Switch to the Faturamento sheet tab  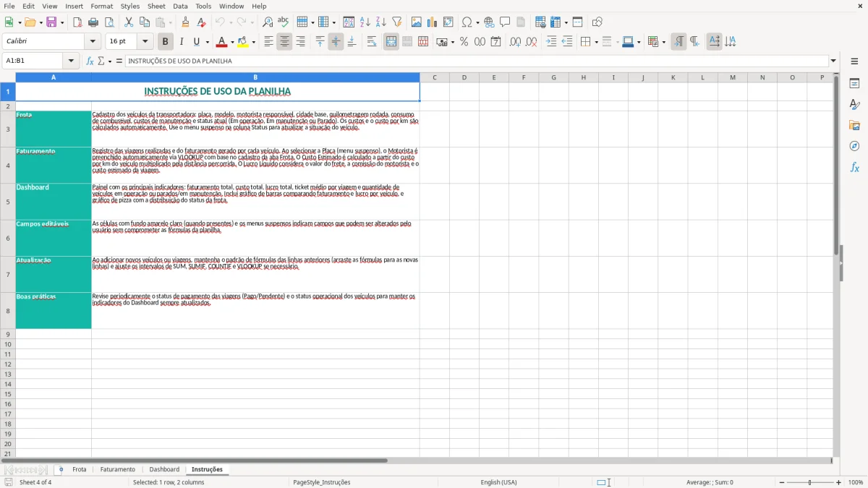click(x=118, y=469)
